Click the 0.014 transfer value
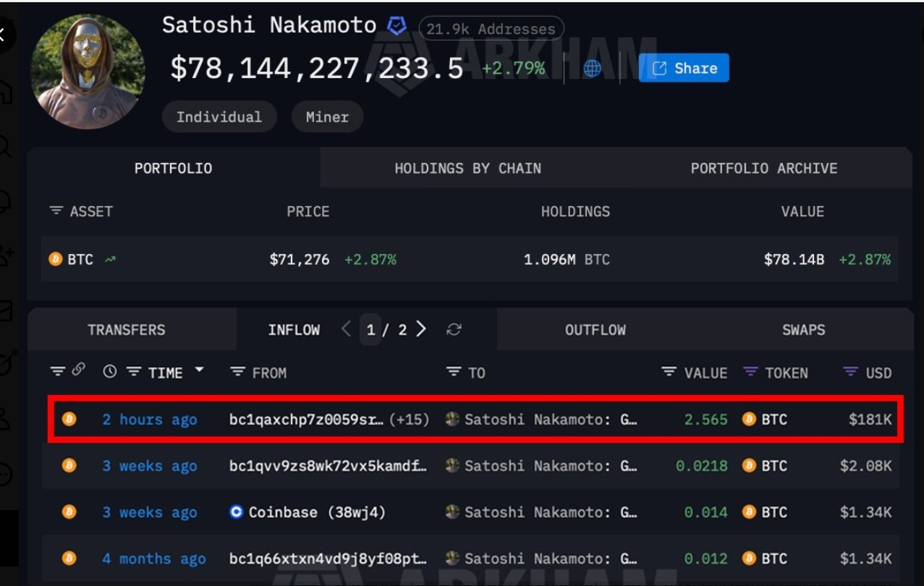924x586 pixels. click(706, 512)
